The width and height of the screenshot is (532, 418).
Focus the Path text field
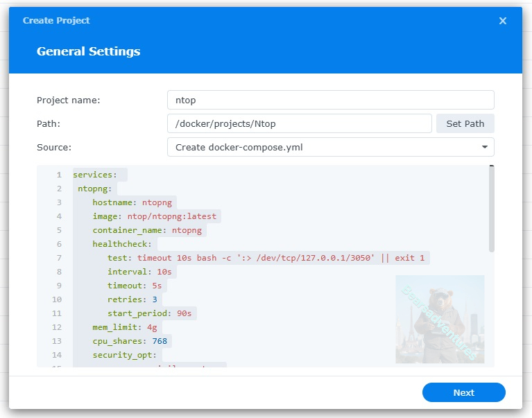point(299,123)
